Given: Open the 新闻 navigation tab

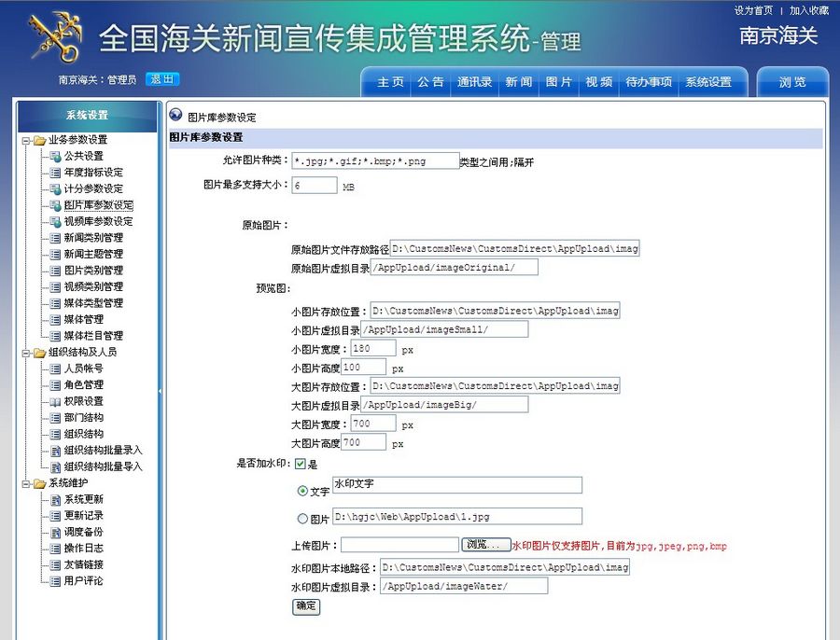Looking at the screenshot, I should pos(519,82).
